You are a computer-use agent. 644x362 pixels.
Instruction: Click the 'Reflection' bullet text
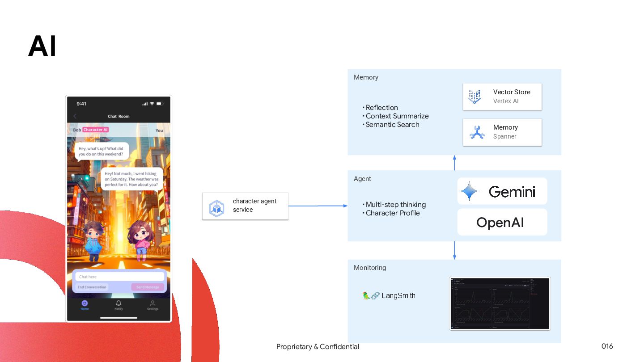tap(381, 108)
